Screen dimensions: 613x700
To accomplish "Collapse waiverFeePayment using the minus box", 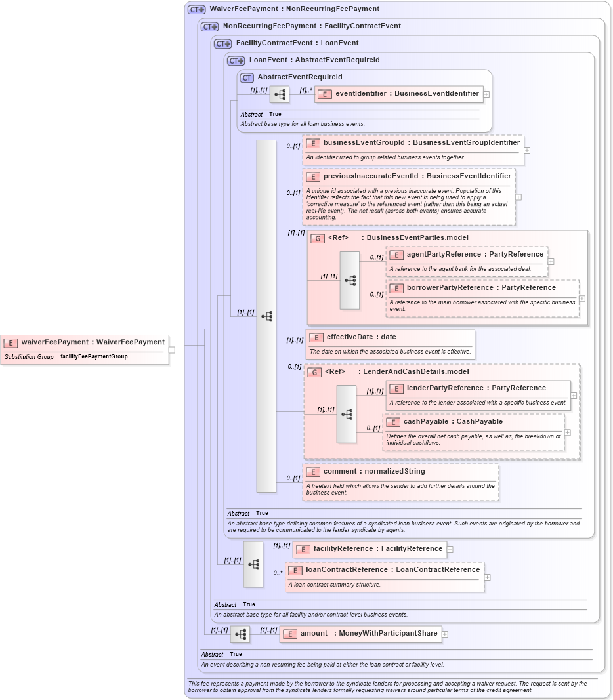I will (171, 349).
